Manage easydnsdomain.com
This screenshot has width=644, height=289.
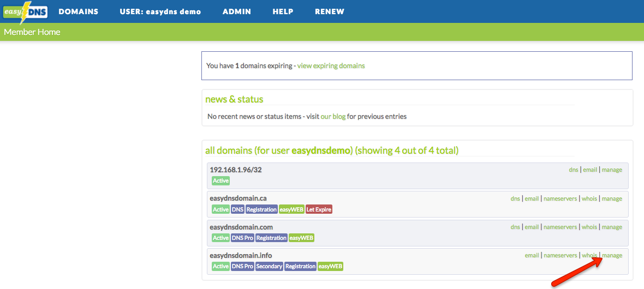tap(612, 227)
